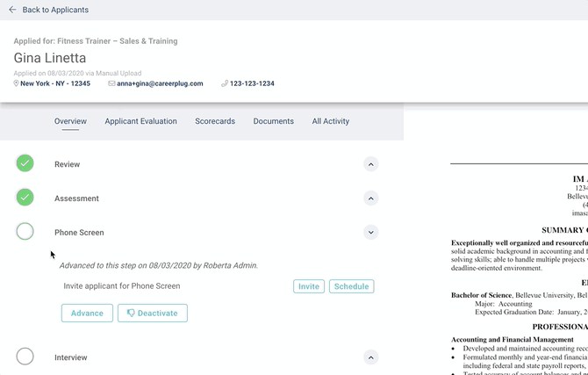588x375 pixels.
Task: Click the thumbs-down icon on Deactivate
Action: [131, 313]
